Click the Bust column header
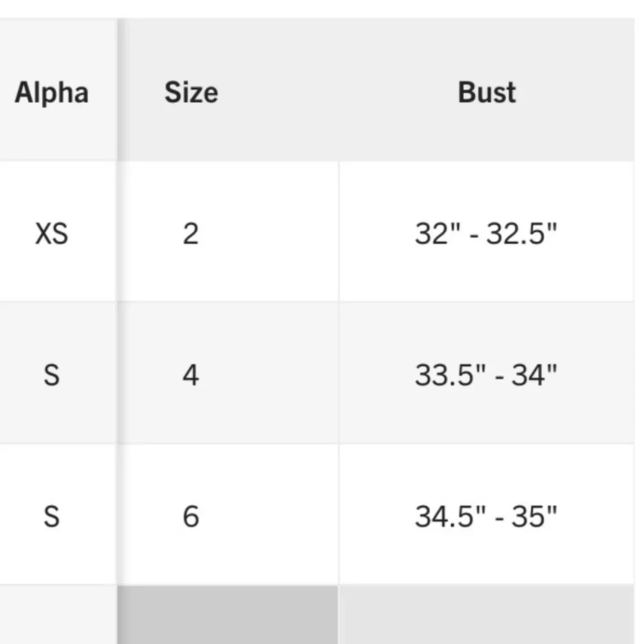This screenshot has width=644, height=644. tap(487, 93)
